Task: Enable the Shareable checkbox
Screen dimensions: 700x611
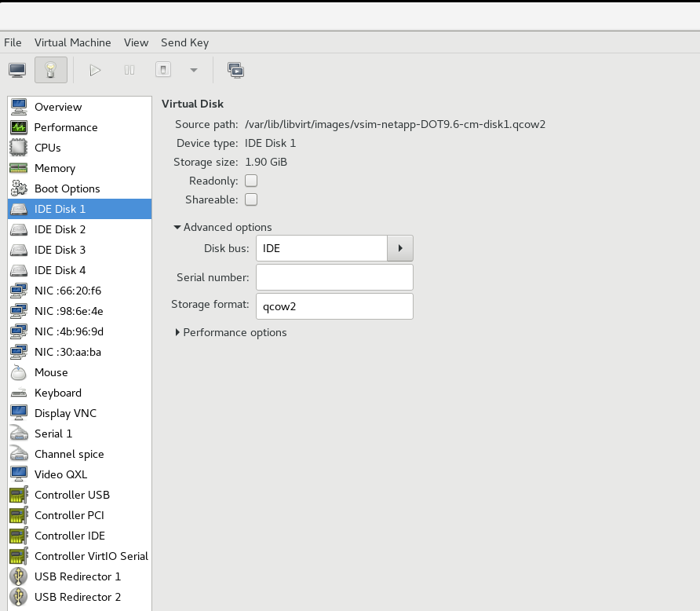Action: (x=250, y=199)
